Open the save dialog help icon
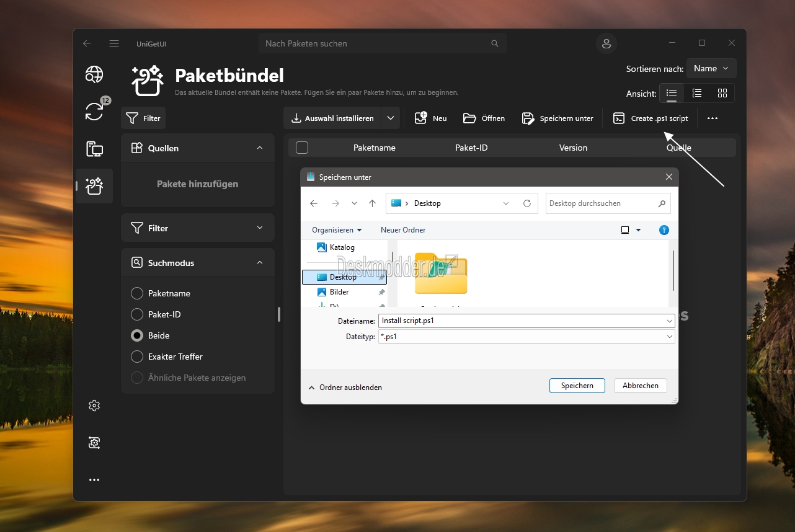 pos(664,230)
